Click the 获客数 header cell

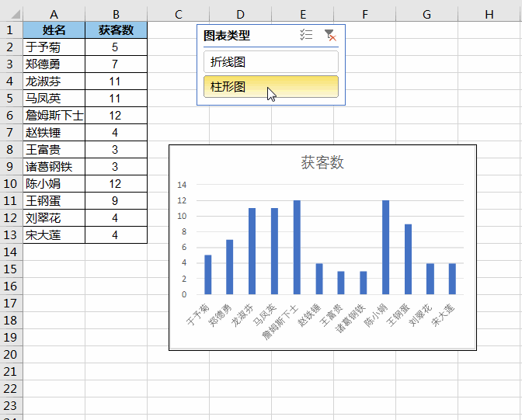[x=116, y=30]
